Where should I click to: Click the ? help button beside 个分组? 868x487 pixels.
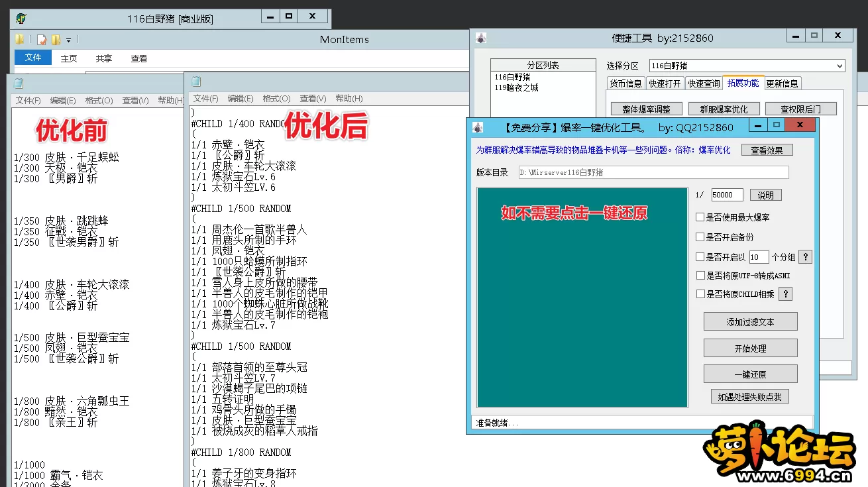(805, 257)
